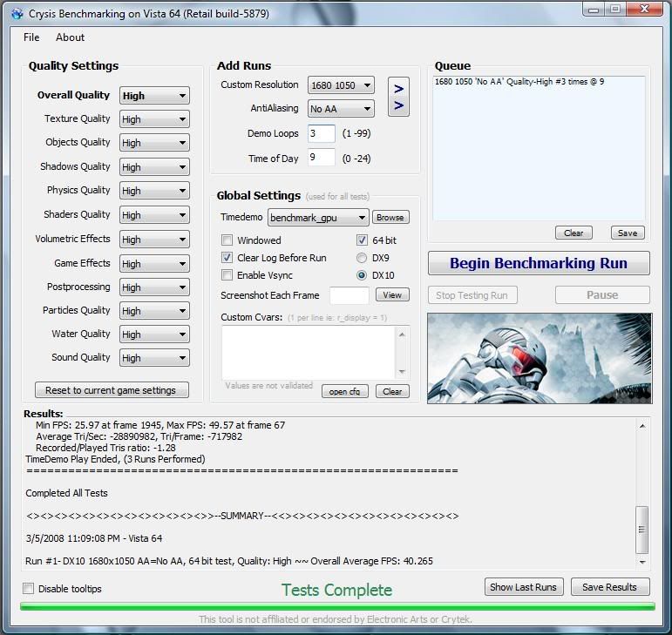Open the Texture Quality dropdown
Viewport: 672px width, 635px height.
pos(154,119)
